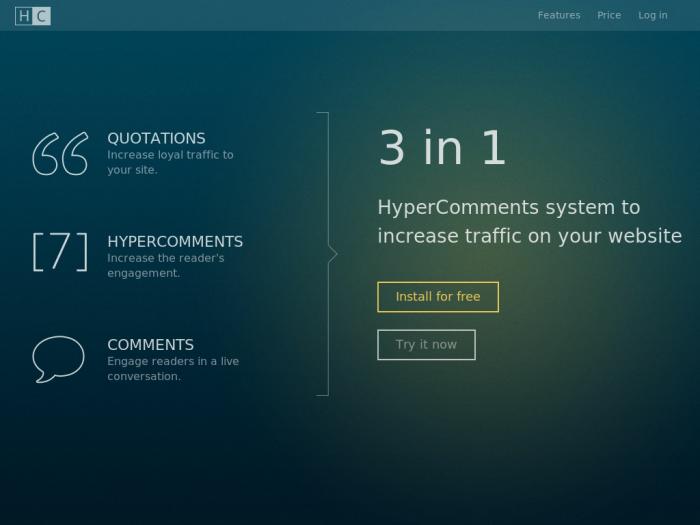Select the quotation marks icon
This screenshot has width=700, height=525.
(60, 154)
